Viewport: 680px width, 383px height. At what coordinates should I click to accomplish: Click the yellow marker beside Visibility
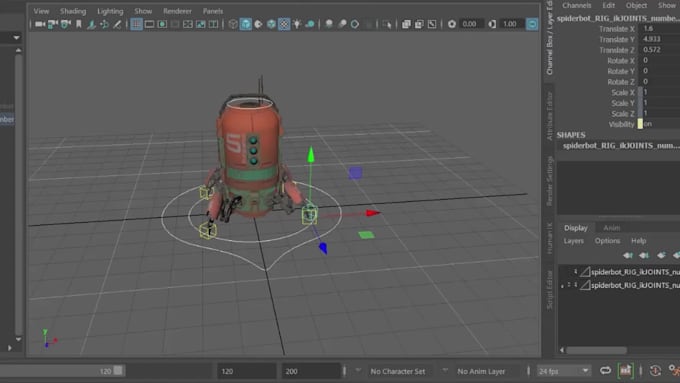(640, 124)
